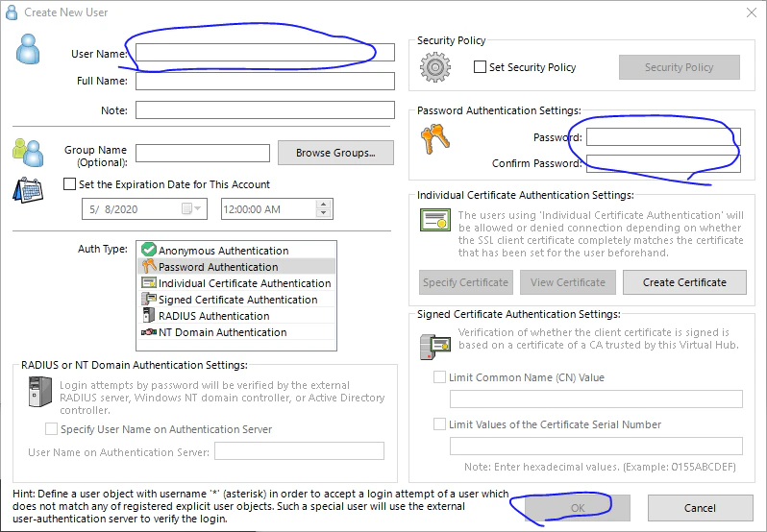Viewport: 767px width, 532px height.
Task: Click the certificate icon in Individual Certificate settings
Action: (x=434, y=220)
